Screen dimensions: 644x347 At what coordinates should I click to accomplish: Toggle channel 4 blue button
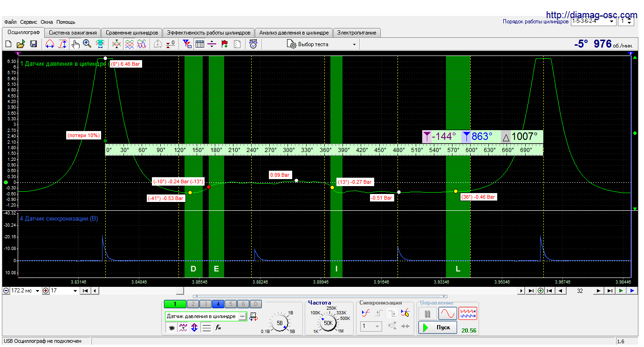pyautogui.click(x=218, y=304)
